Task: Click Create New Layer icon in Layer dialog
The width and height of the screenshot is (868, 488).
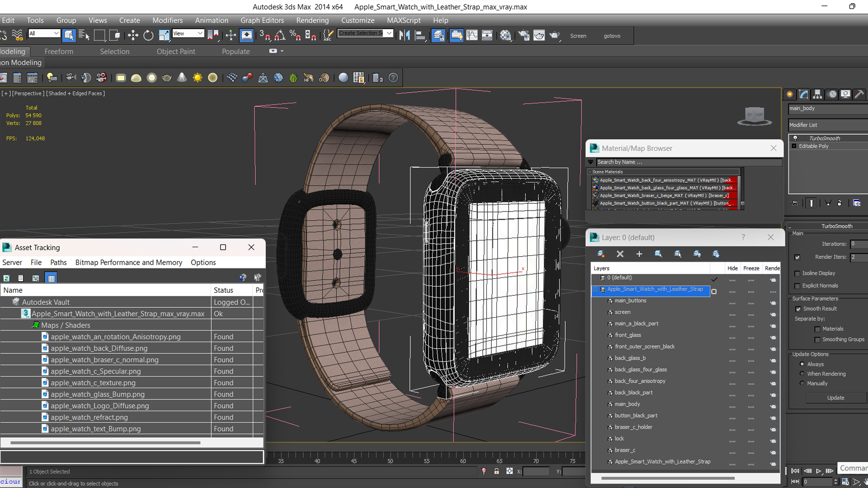Action: pos(601,254)
